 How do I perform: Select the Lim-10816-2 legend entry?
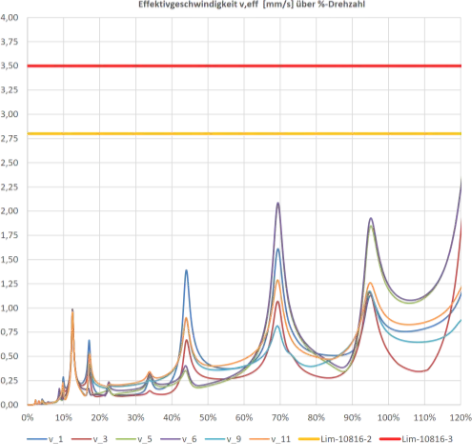(x=335, y=439)
